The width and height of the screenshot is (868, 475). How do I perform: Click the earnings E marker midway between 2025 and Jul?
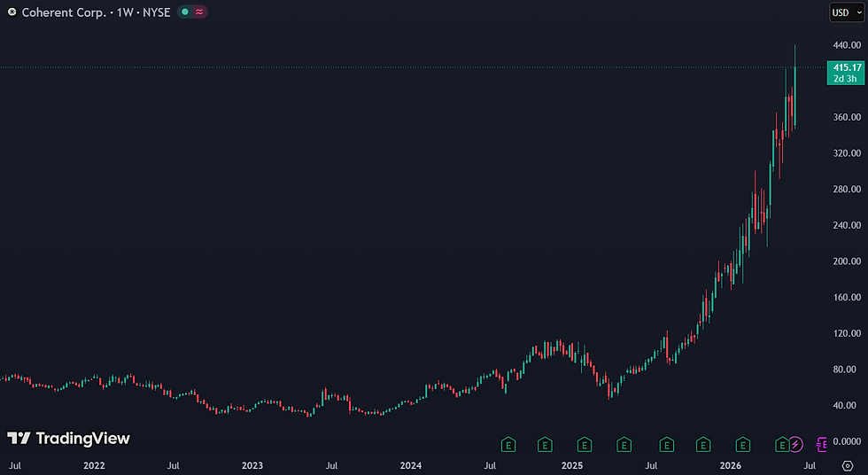coord(624,445)
